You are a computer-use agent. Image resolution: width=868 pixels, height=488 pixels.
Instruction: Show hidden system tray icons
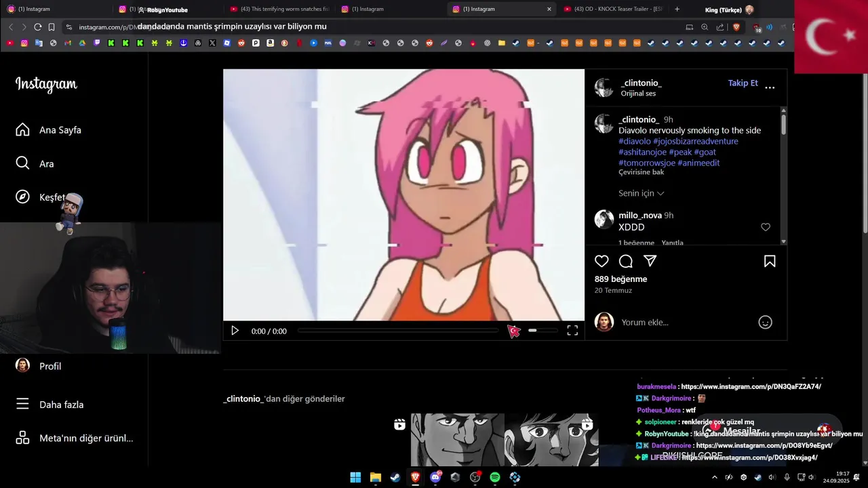point(714,477)
